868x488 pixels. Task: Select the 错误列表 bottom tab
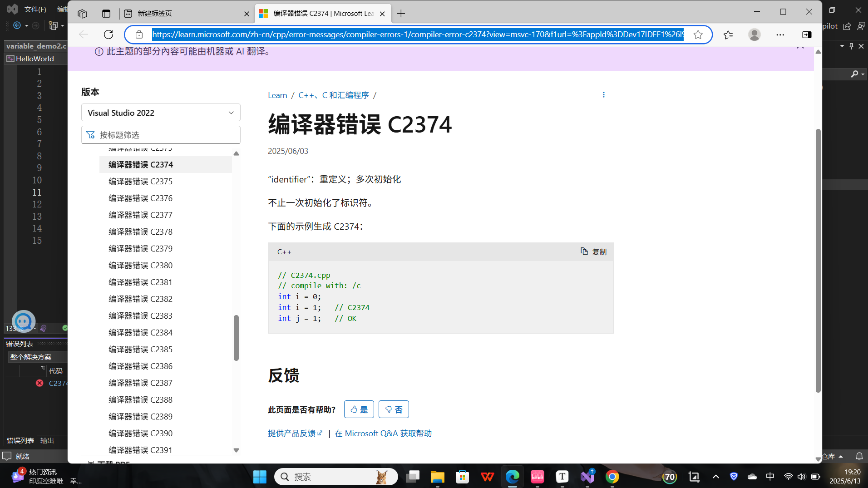click(x=20, y=440)
